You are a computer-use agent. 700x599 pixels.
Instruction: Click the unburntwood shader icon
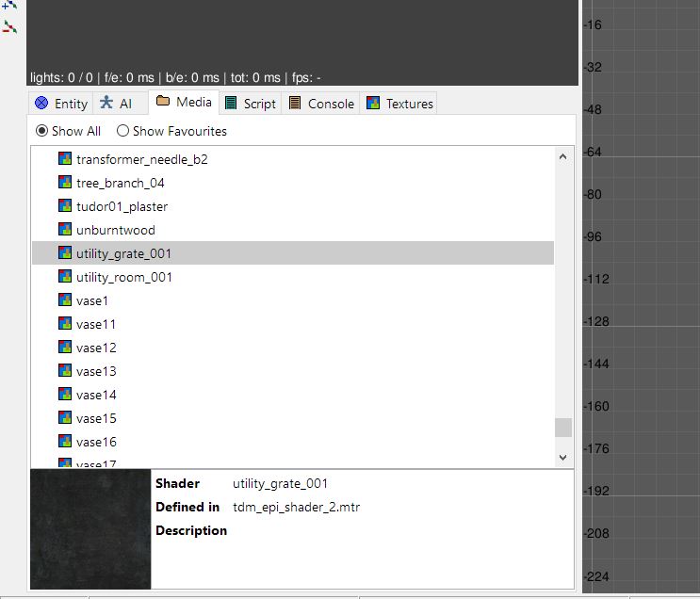pos(65,230)
